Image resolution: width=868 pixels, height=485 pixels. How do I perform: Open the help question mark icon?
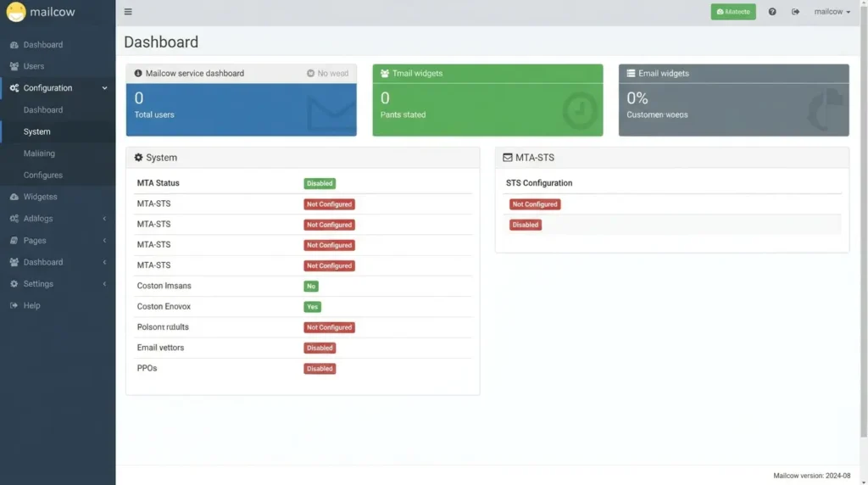[772, 12]
